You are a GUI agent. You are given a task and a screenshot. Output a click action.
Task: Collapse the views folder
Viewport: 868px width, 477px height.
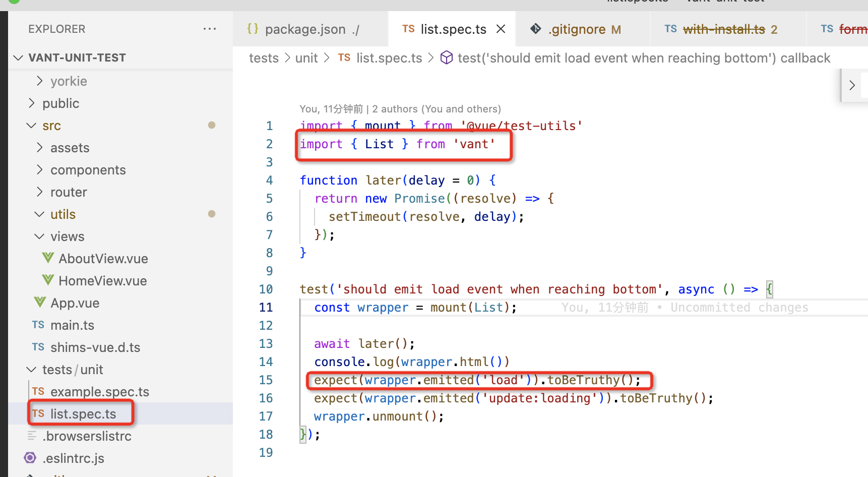coord(39,236)
